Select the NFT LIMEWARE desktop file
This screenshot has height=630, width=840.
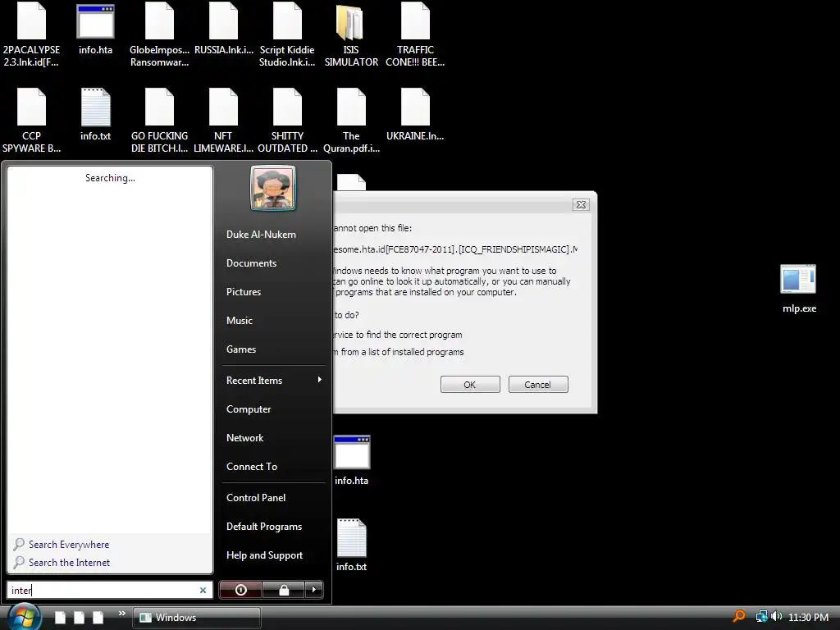[x=223, y=121]
